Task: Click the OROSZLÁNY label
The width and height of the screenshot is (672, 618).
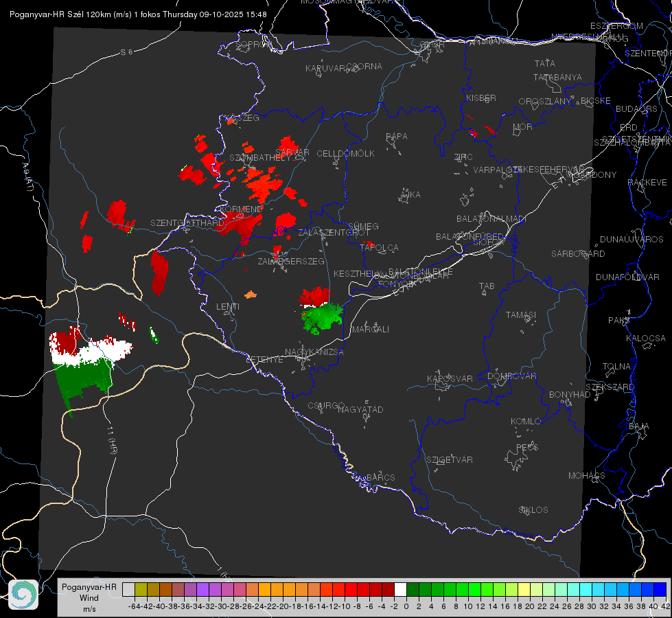Action: (x=545, y=102)
